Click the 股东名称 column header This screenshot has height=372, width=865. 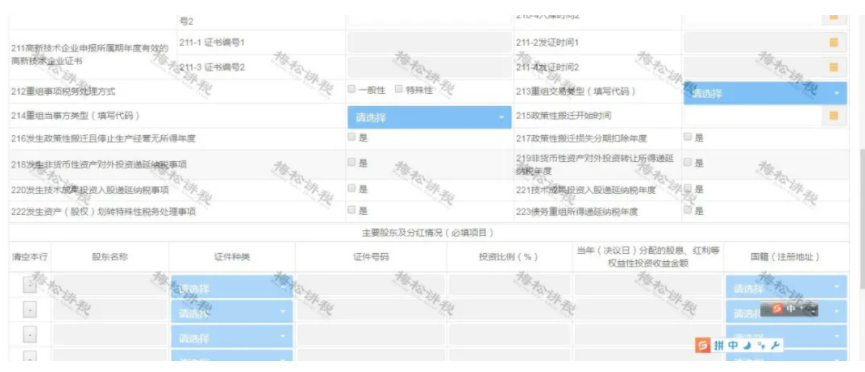click(x=110, y=257)
